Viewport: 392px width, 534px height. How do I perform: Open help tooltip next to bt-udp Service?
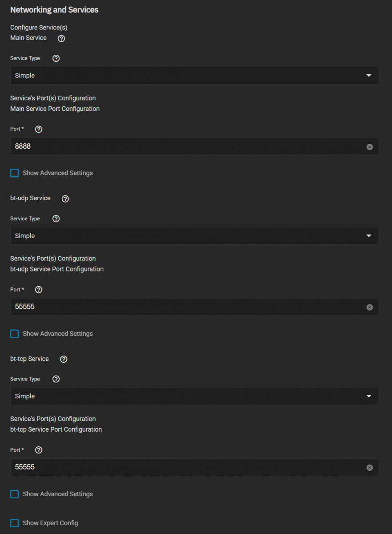(65, 198)
